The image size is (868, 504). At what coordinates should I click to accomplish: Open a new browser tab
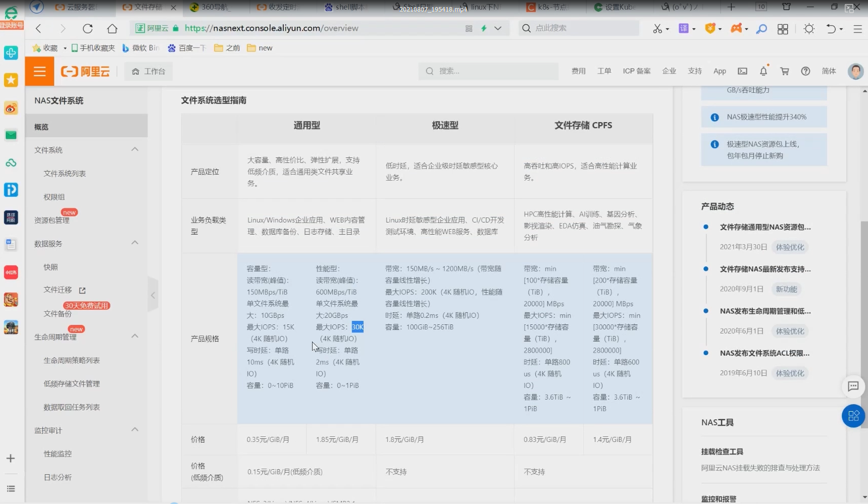click(x=731, y=7)
